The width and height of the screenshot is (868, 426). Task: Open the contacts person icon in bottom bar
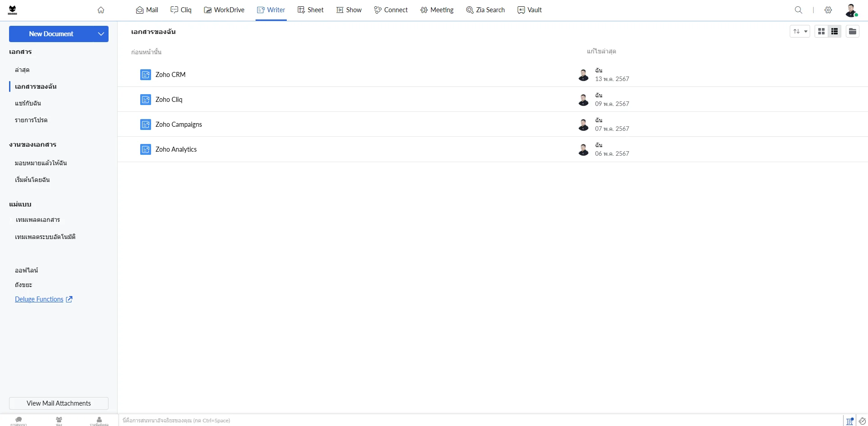[99, 420]
